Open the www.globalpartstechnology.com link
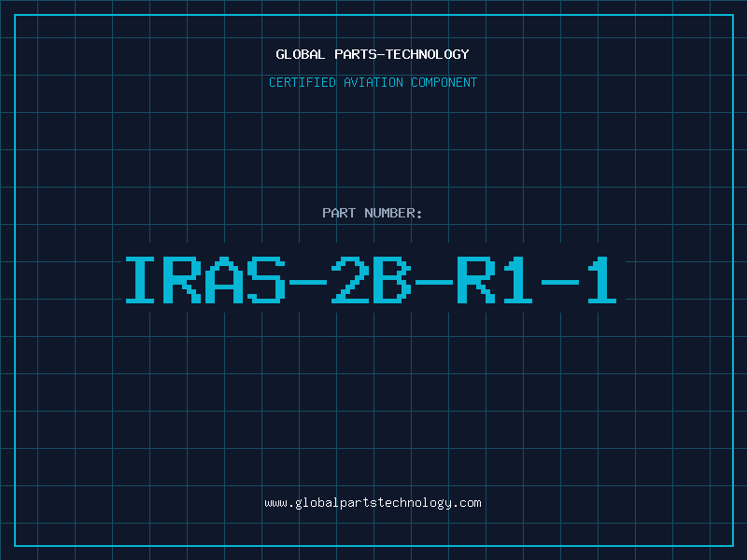This screenshot has height=560, width=747. pos(373,503)
